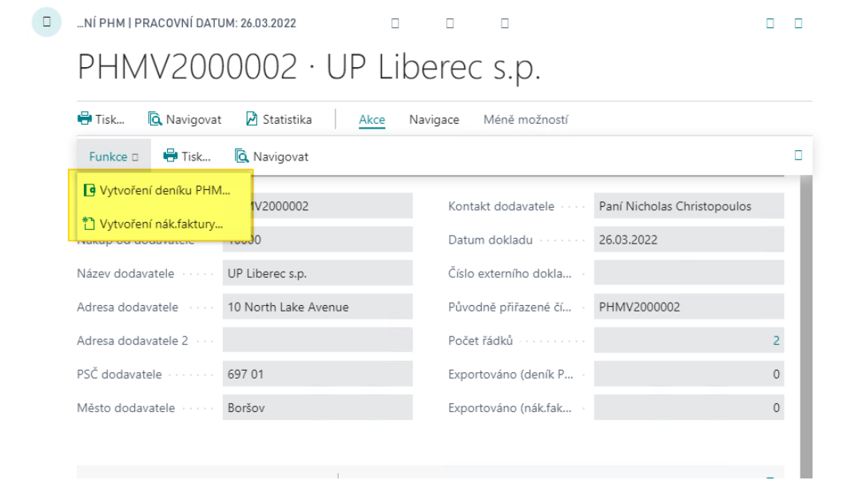Viewport: 846px width, 504px height.
Task: Click the Navigovat icon in the top action row
Action: [155, 120]
